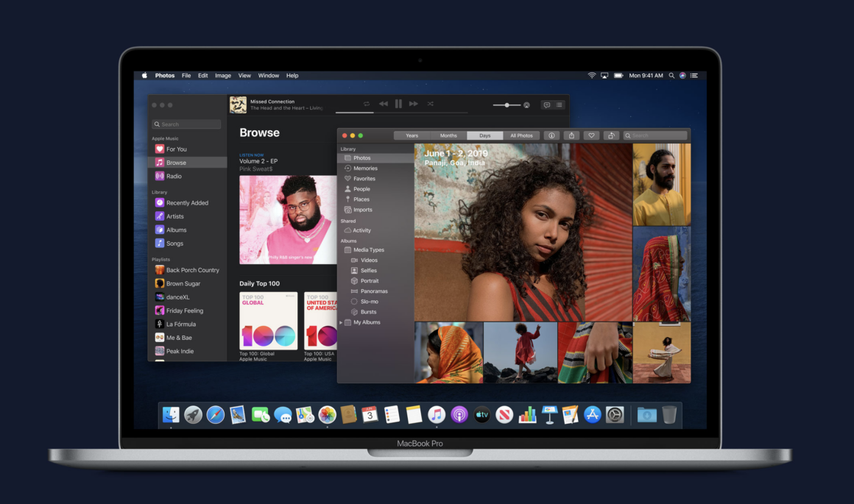The image size is (854, 504).
Task: Pause the currently playing song
Action: (398, 104)
